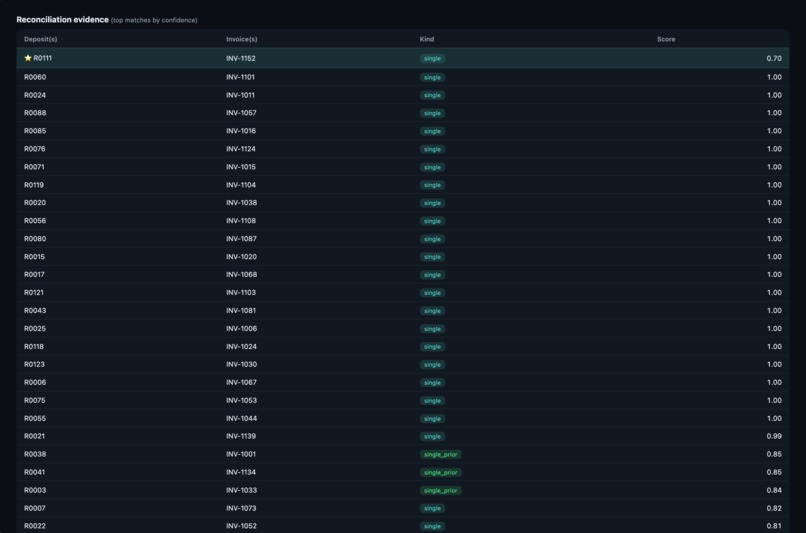Screen dimensions: 806x533
Task: Click the 0.99 score for R0021
Action: (774, 436)
